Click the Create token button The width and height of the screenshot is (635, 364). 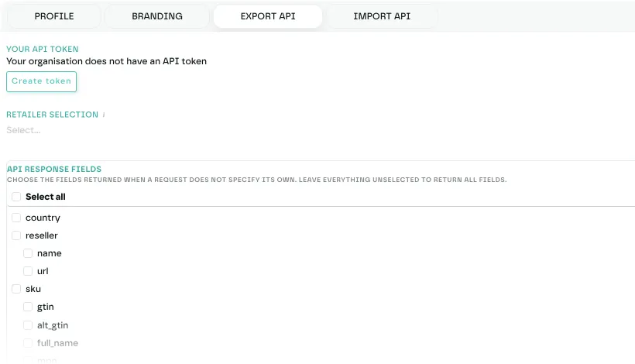tap(41, 81)
